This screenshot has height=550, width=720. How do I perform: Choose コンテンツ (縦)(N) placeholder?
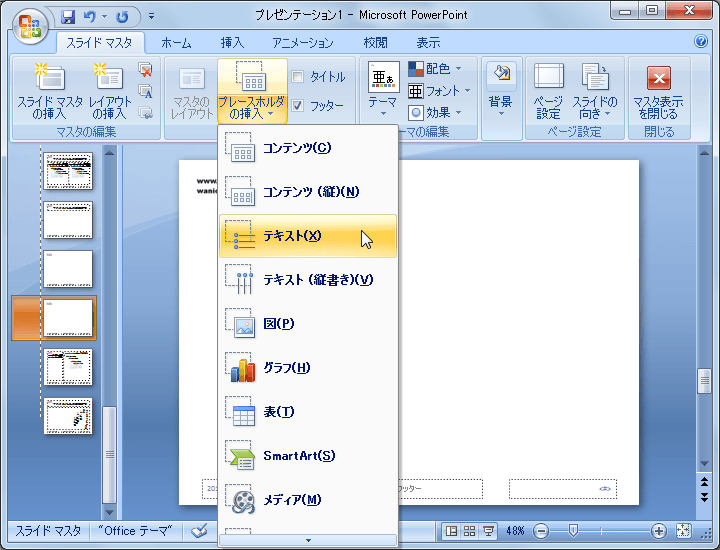(308, 192)
